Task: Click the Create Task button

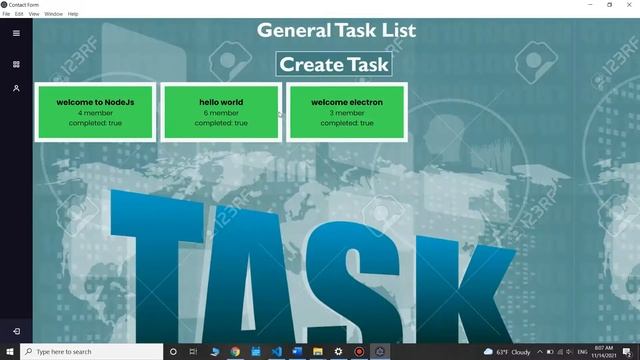Action: click(x=334, y=64)
